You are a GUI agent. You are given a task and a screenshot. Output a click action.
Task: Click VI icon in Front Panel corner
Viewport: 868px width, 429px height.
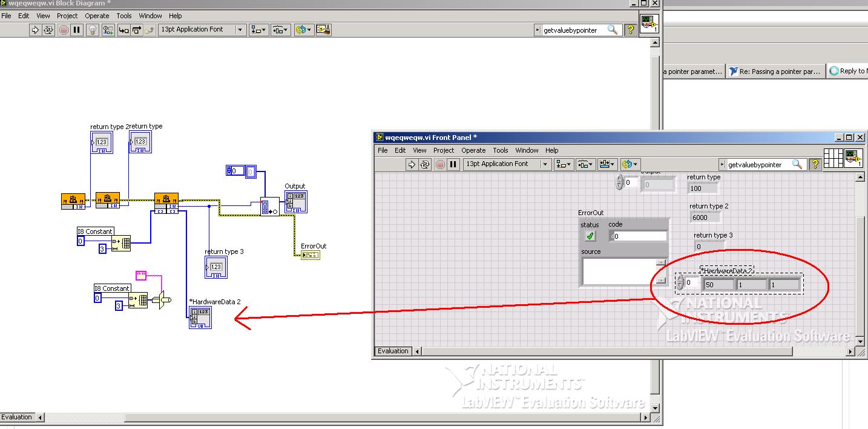coord(853,159)
